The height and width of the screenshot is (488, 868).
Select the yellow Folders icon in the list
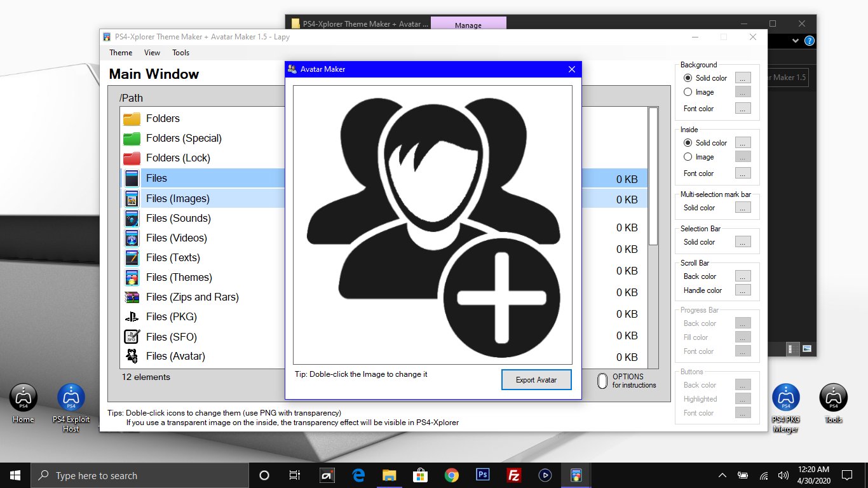tap(132, 119)
